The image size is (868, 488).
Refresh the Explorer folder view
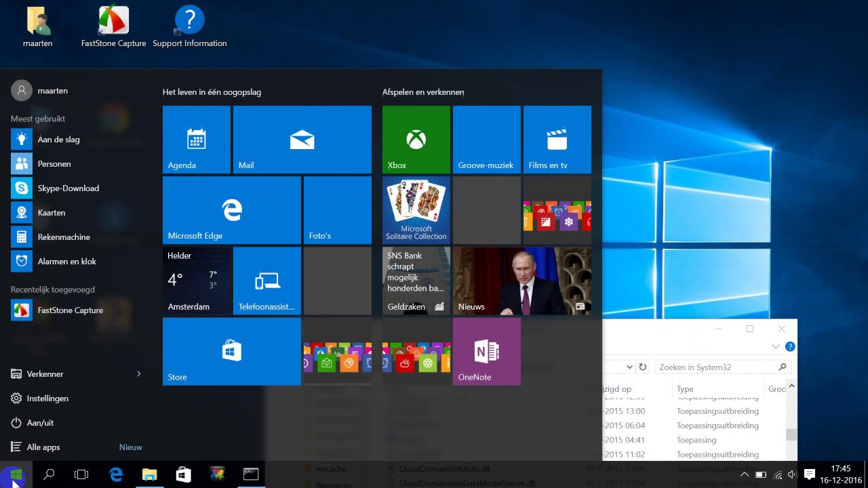(643, 367)
